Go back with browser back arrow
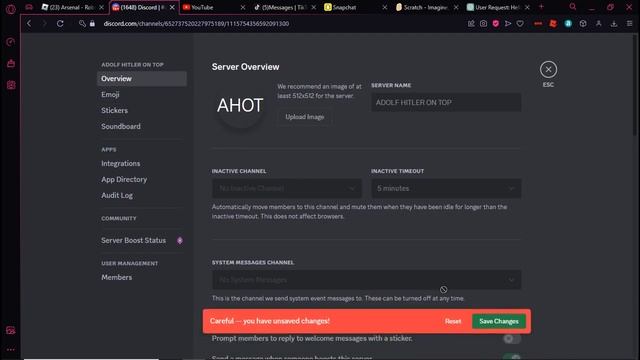The height and width of the screenshot is (360, 640). (x=29, y=24)
